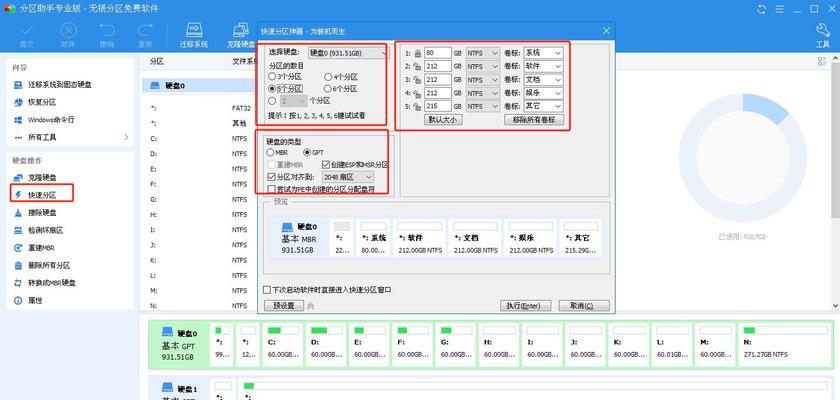The height and width of the screenshot is (400, 840).
Task: Open the 选择硬盘 disk dropdown
Action: point(348,53)
